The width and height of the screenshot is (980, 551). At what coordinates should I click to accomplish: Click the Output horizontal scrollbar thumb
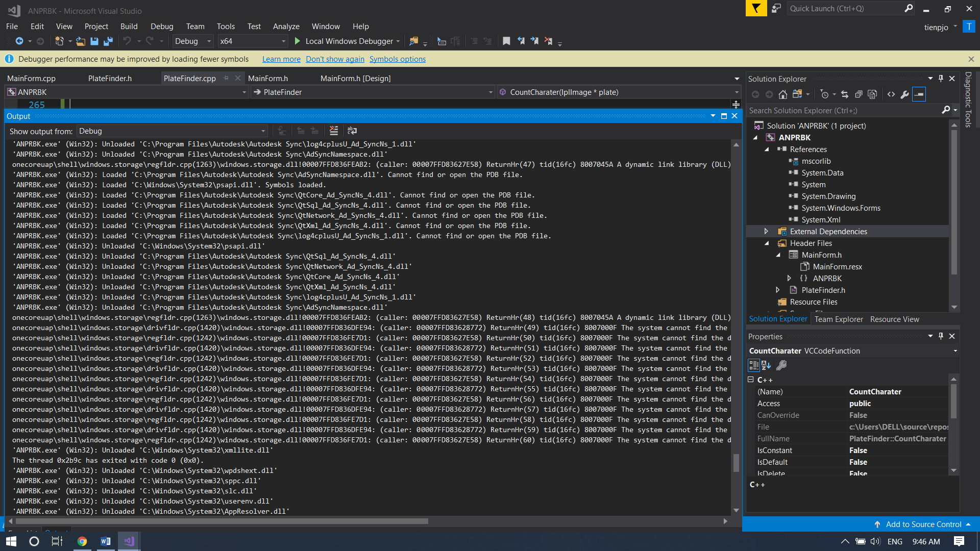[x=222, y=521]
